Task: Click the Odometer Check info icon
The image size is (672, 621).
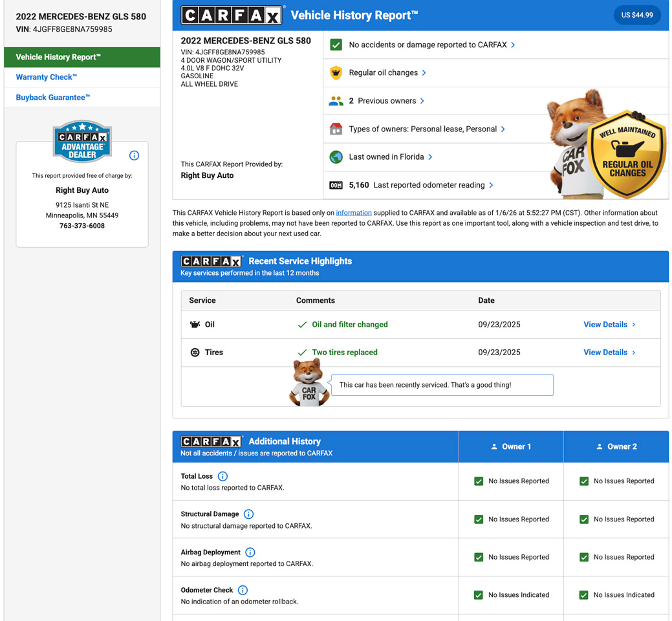Action: 243,590
